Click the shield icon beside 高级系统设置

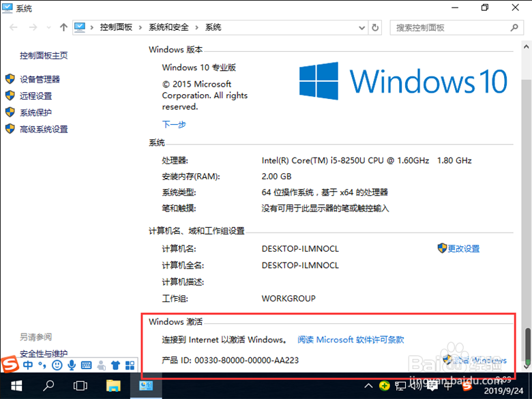[x=10, y=129]
